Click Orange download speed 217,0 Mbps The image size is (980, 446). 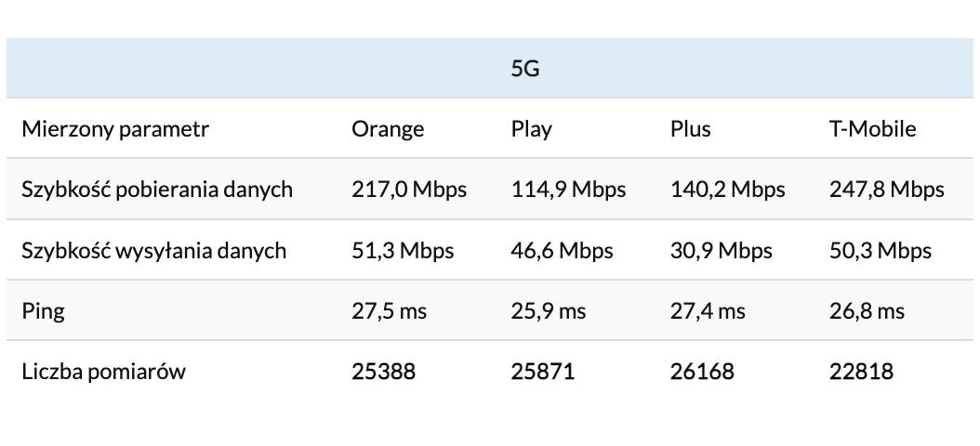409,190
